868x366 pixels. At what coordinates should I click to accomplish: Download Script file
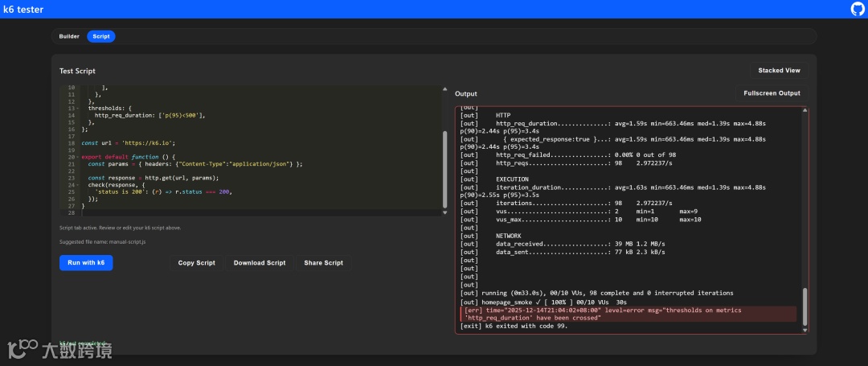(260, 263)
